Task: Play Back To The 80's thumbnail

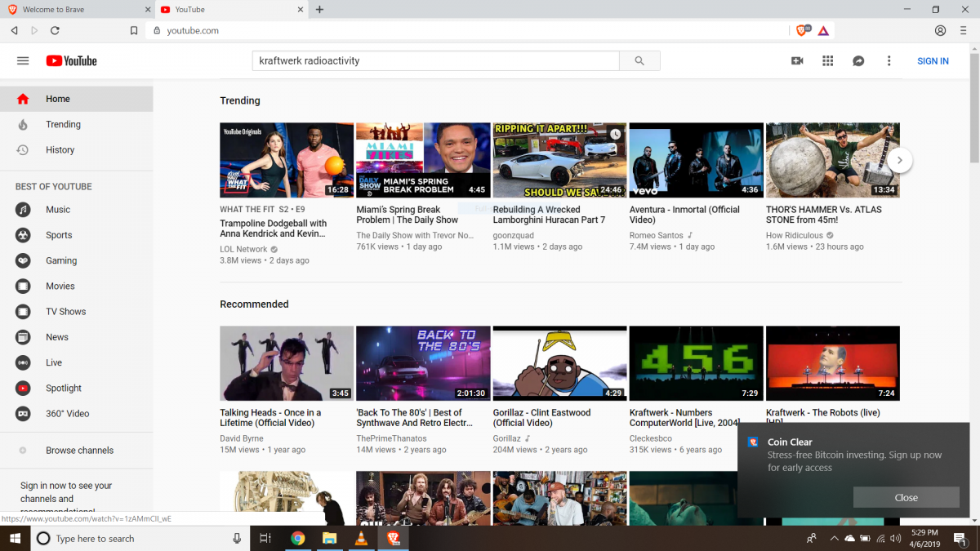Action: tap(423, 363)
